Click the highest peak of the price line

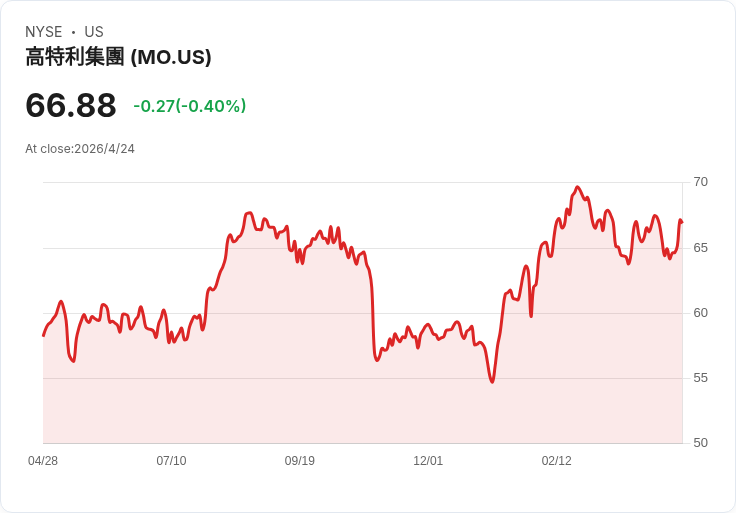click(x=577, y=187)
